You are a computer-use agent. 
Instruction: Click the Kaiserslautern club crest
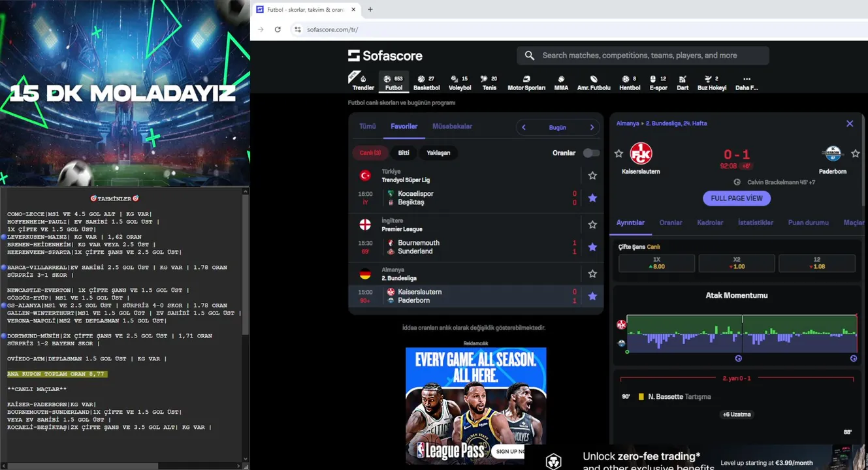click(641, 153)
